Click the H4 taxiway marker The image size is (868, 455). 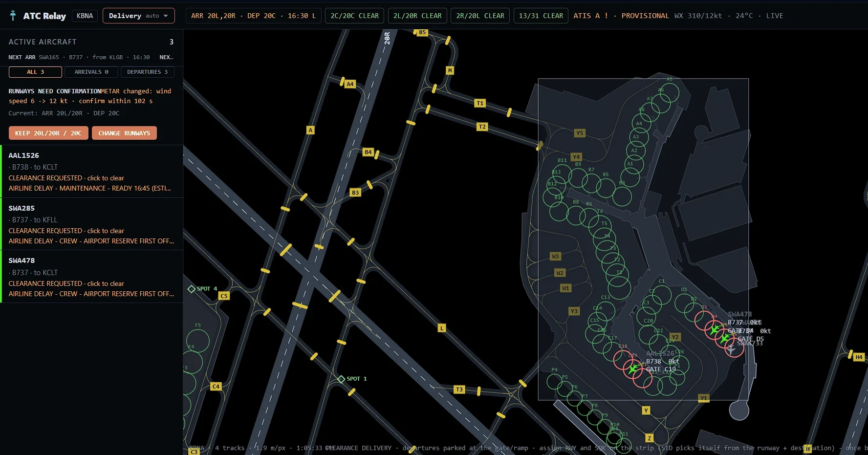coord(859,357)
